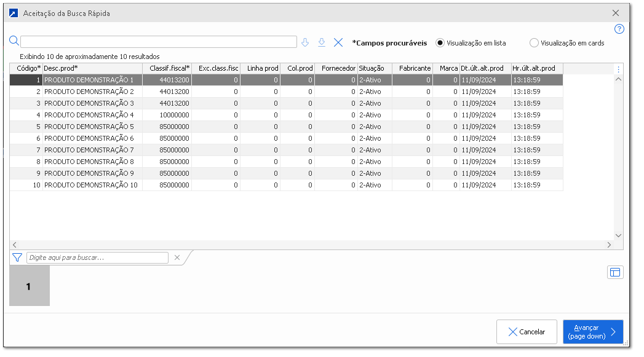Viewport: 644px width, 357px height.
Task: Click page 1 thumbnail box
Action: pyautogui.click(x=30, y=286)
